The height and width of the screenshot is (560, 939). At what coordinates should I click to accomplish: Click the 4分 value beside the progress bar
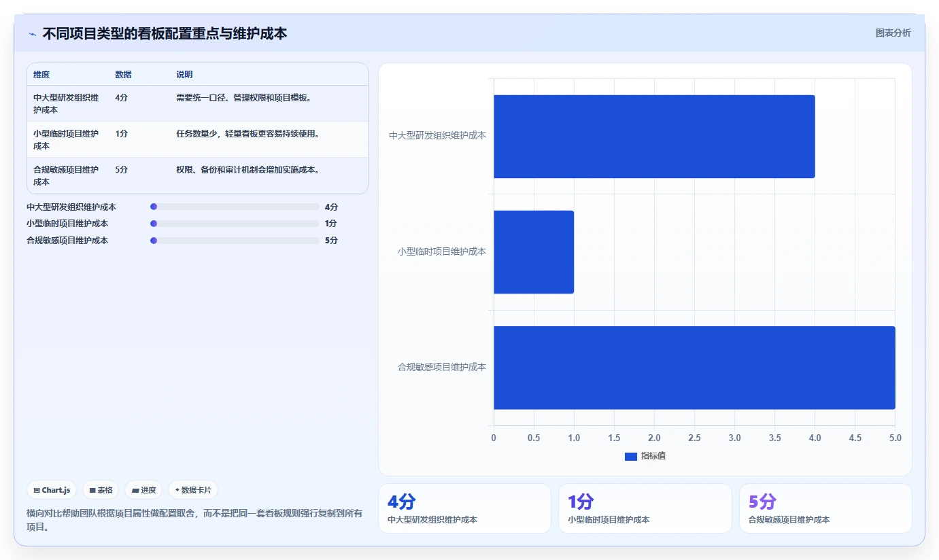click(331, 207)
